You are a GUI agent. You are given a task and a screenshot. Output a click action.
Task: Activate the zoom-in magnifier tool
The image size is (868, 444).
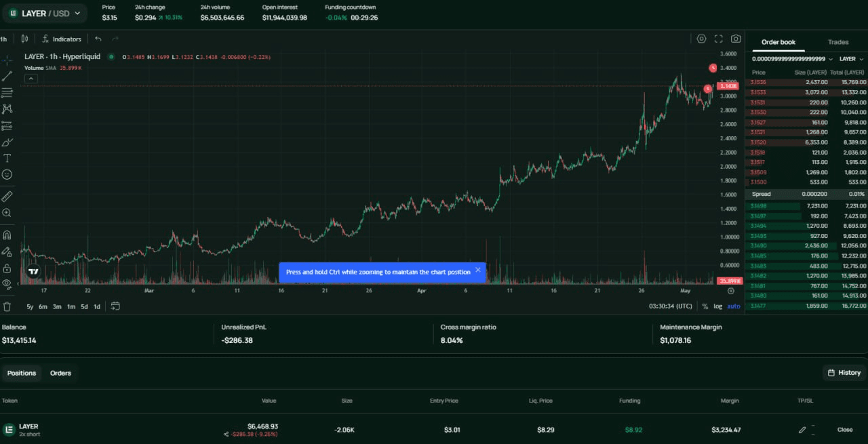[7, 212]
